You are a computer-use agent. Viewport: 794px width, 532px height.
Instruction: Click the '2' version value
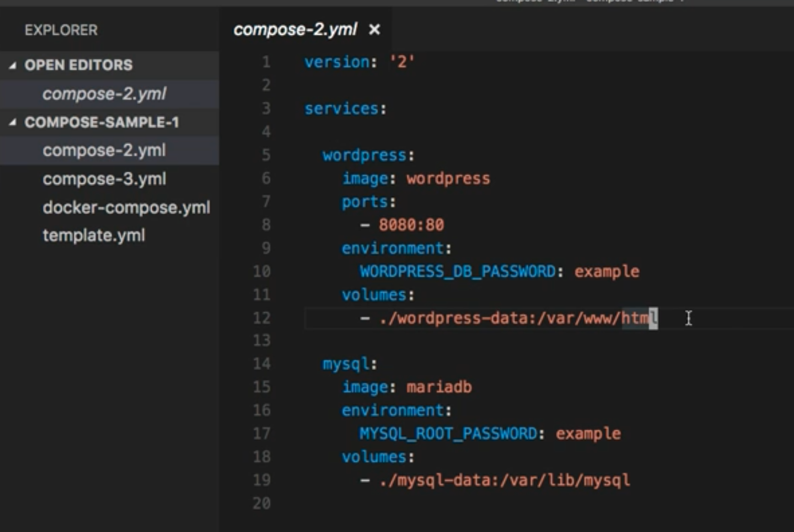402,62
